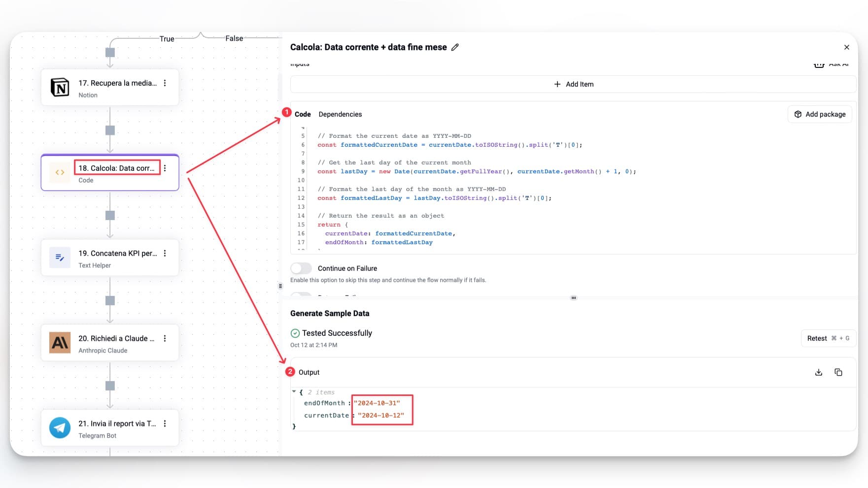Click the False branch label
The width and height of the screenshot is (868, 488).
(234, 38)
